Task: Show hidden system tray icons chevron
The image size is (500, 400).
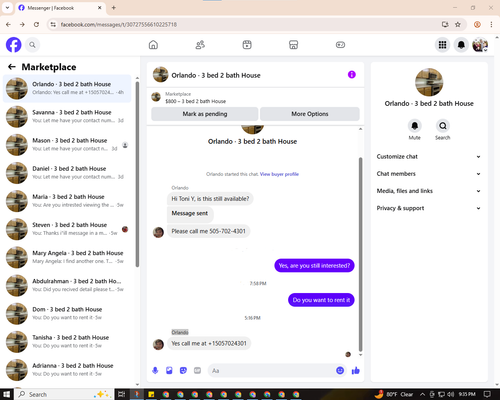Action: 422,394
